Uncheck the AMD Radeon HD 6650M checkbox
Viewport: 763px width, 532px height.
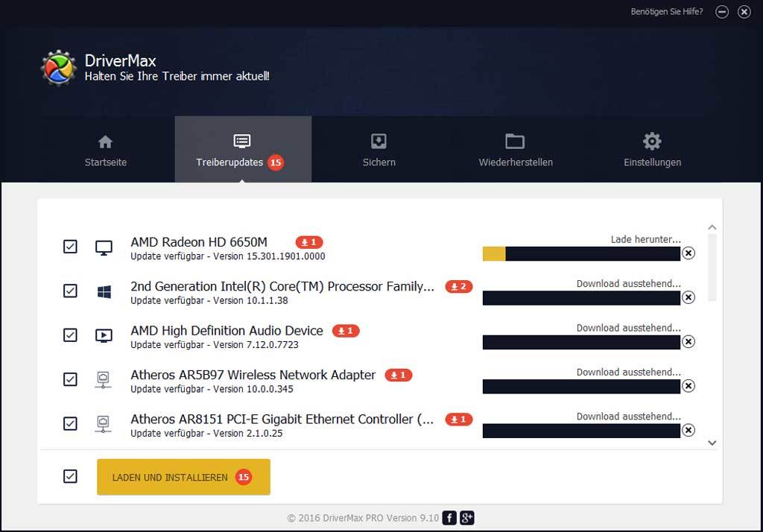tap(70, 247)
